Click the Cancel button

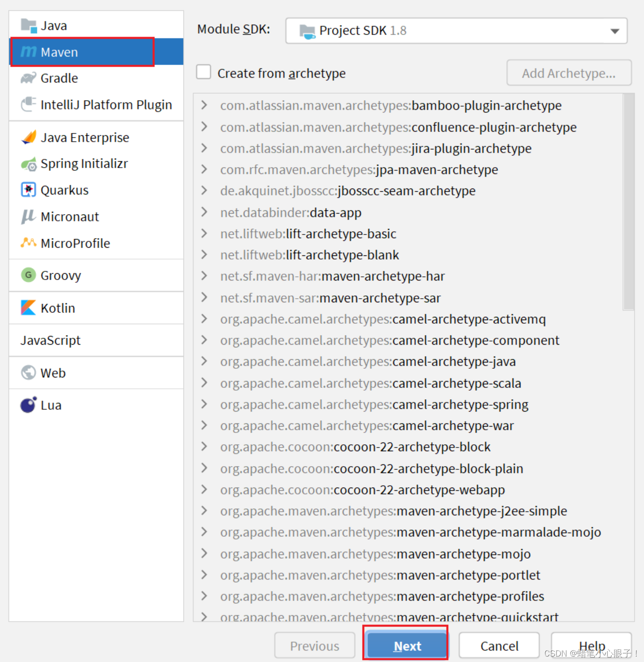pyautogui.click(x=499, y=645)
